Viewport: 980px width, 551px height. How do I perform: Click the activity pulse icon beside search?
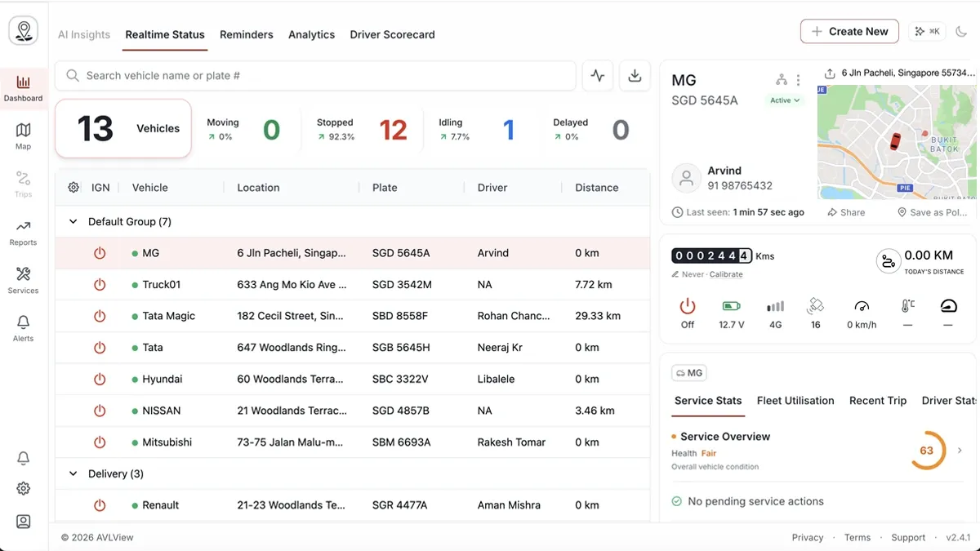[x=598, y=76]
